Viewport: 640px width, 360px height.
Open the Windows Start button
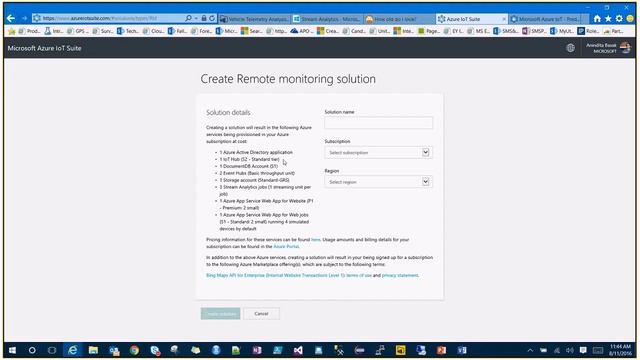click(x=12, y=350)
